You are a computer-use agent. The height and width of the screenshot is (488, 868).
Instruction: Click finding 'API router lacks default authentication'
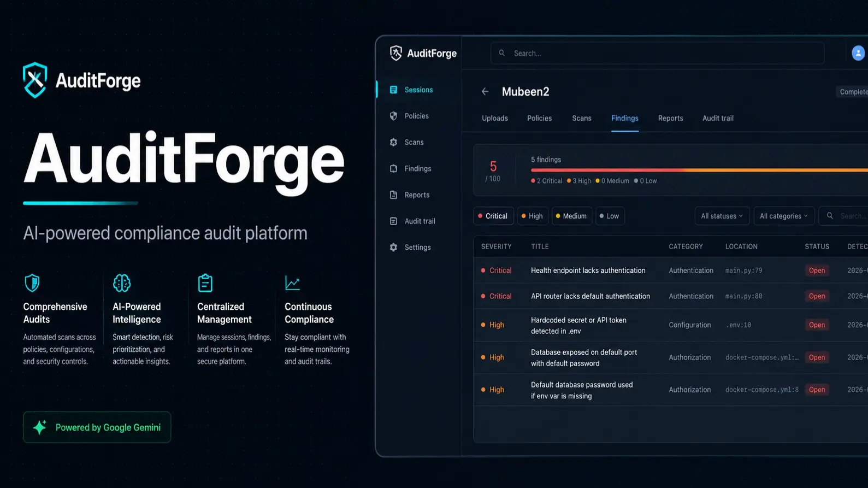click(591, 296)
